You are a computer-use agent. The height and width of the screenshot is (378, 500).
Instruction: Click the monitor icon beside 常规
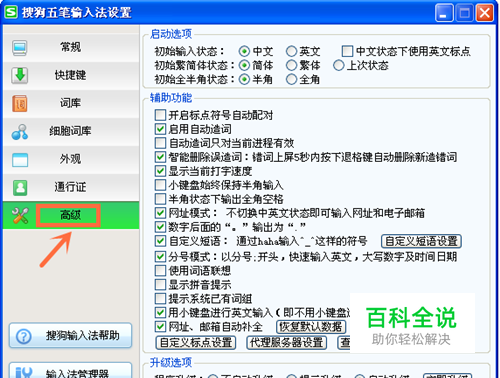pyautogui.click(x=20, y=48)
